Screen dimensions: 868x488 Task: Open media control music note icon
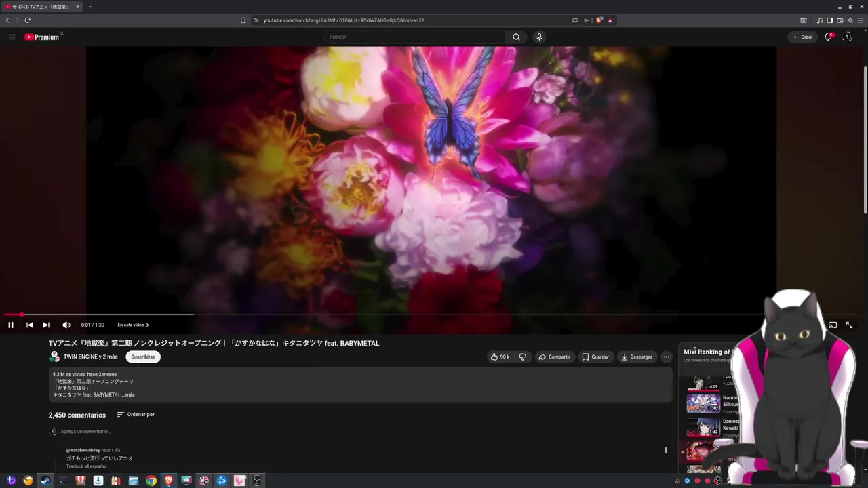tap(819, 20)
